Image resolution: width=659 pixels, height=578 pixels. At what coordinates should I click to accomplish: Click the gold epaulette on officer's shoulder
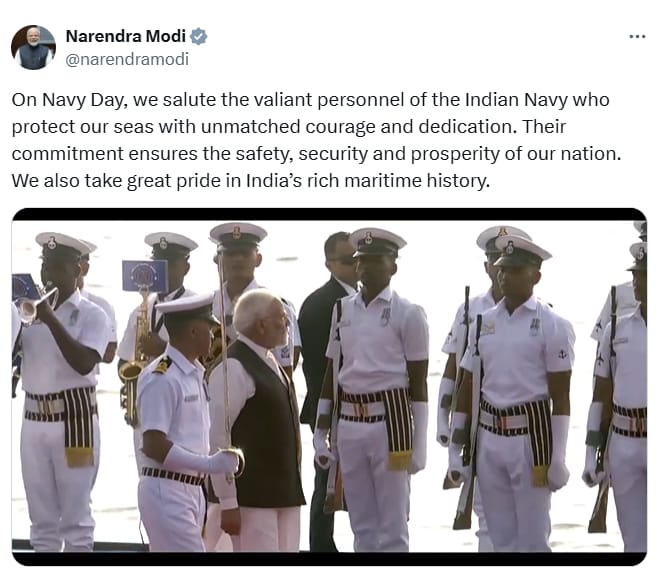click(x=162, y=365)
